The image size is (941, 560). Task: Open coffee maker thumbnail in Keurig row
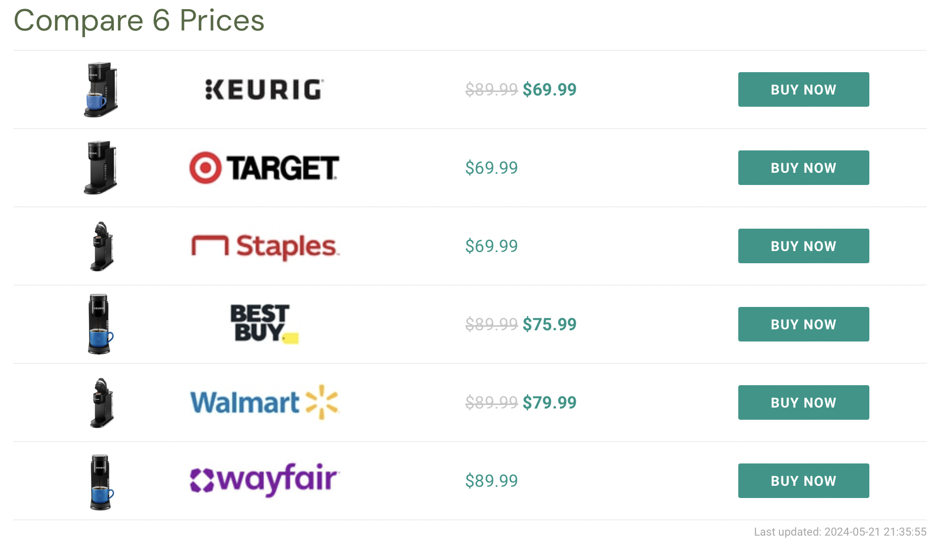click(101, 89)
